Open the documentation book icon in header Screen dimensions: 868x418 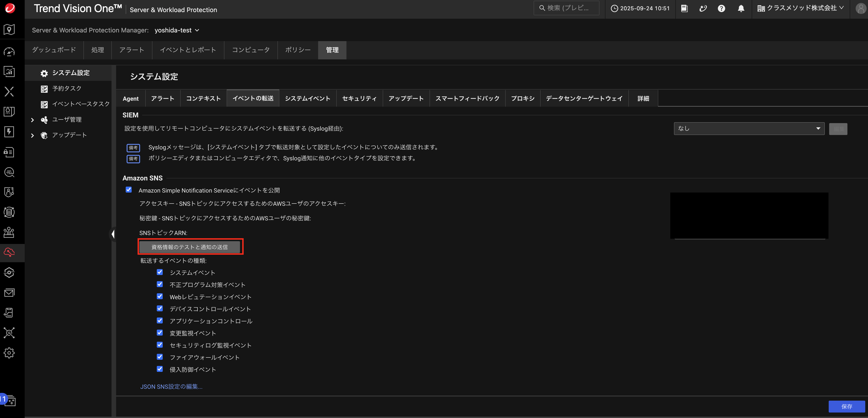click(684, 8)
